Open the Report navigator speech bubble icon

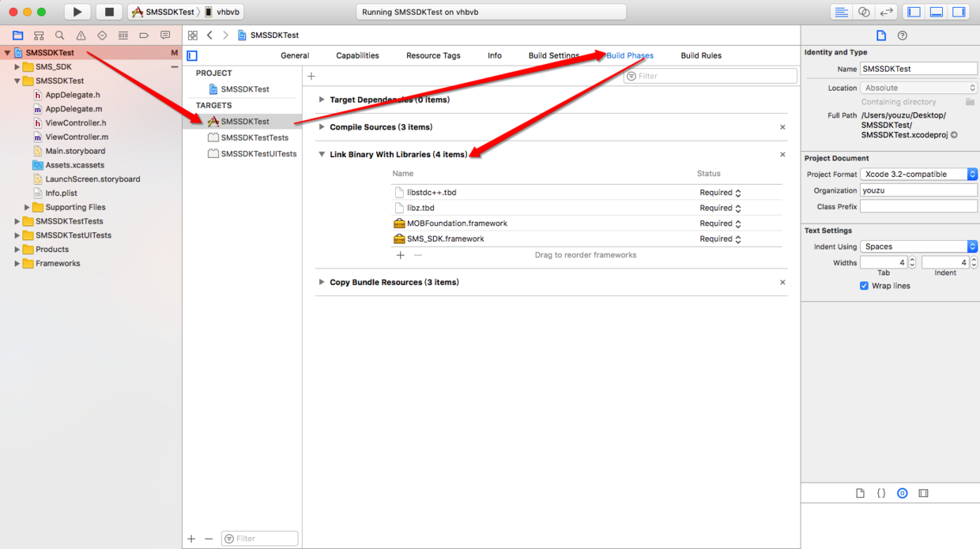click(164, 35)
